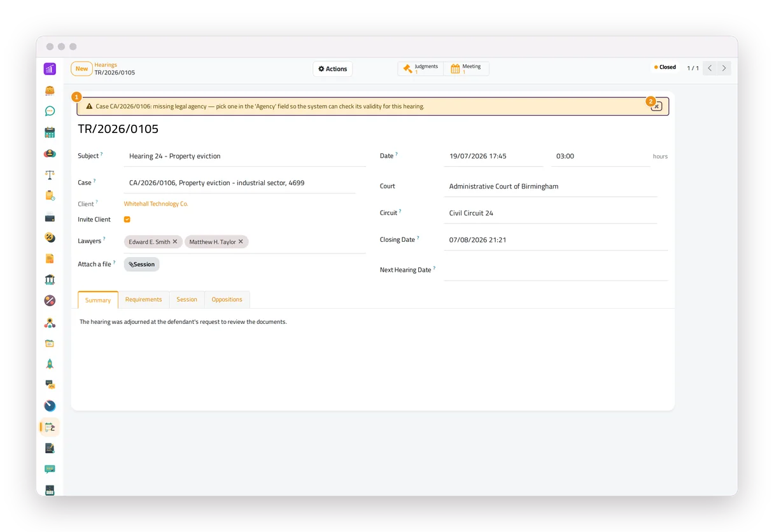Open the clipboard with clock icon

click(x=50, y=195)
